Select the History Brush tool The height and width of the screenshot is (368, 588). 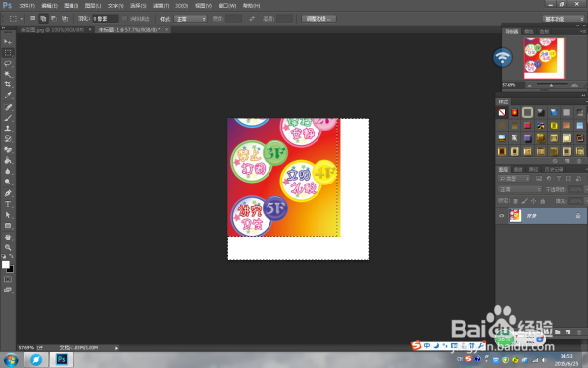point(8,139)
